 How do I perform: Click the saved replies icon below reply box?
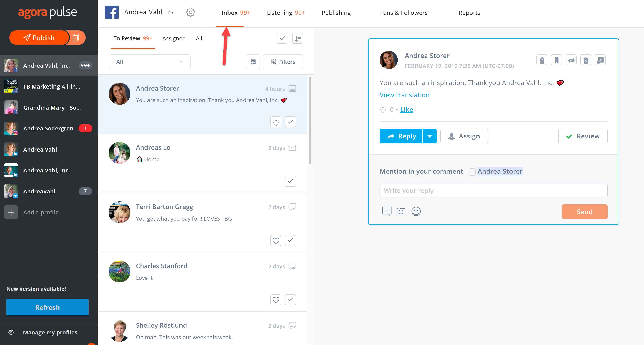click(387, 211)
